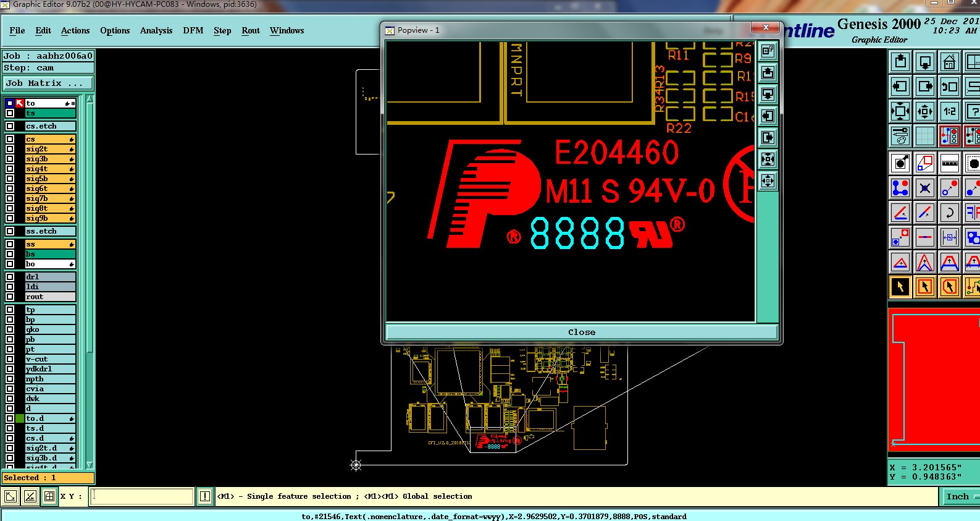Toggle the checkbox for layer drl

[x=10, y=277]
